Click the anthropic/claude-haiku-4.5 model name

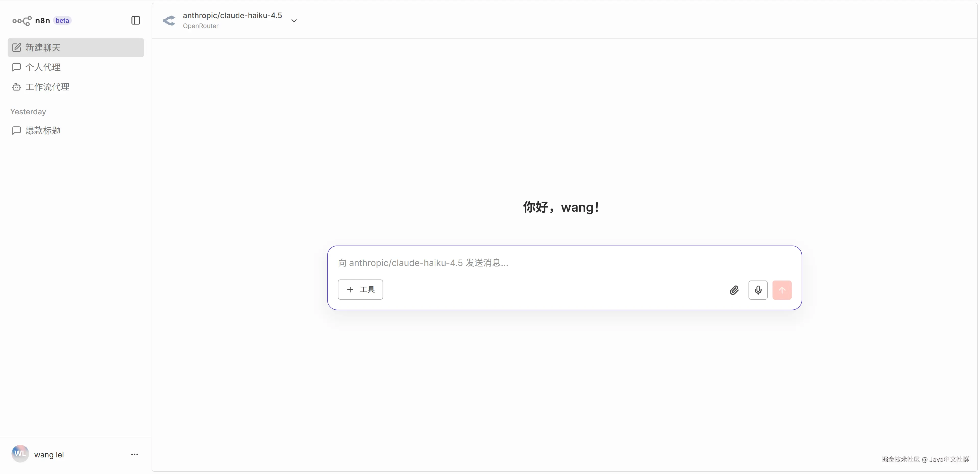point(232,16)
